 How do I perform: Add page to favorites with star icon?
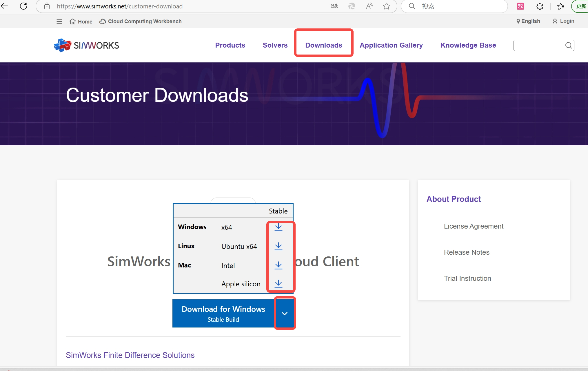pyautogui.click(x=387, y=6)
